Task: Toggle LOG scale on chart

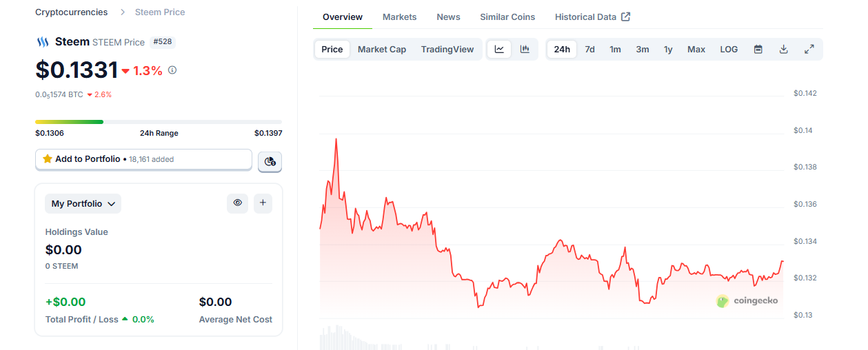Action: click(x=729, y=49)
